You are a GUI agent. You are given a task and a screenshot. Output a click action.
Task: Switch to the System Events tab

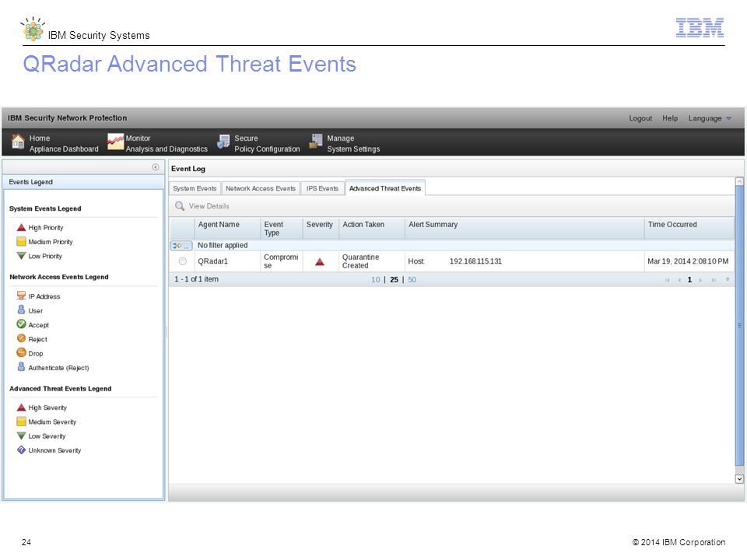pyautogui.click(x=195, y=188)
